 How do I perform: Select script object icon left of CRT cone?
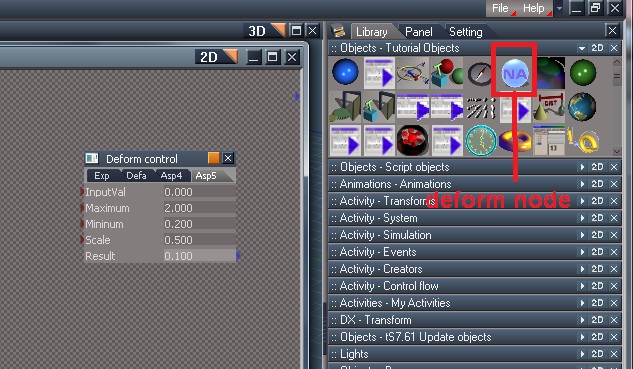click(515, 108)
